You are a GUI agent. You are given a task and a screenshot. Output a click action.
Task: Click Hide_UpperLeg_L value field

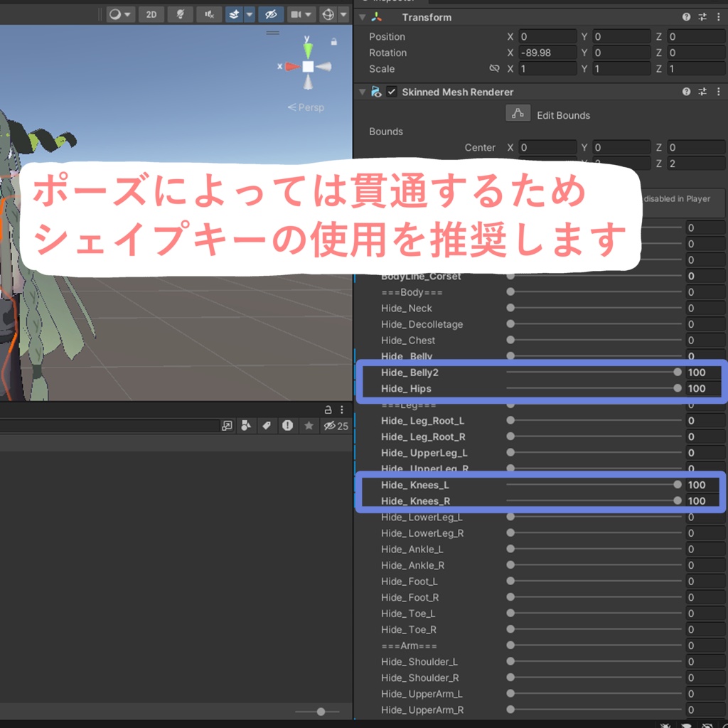click(x=706, y=453)
